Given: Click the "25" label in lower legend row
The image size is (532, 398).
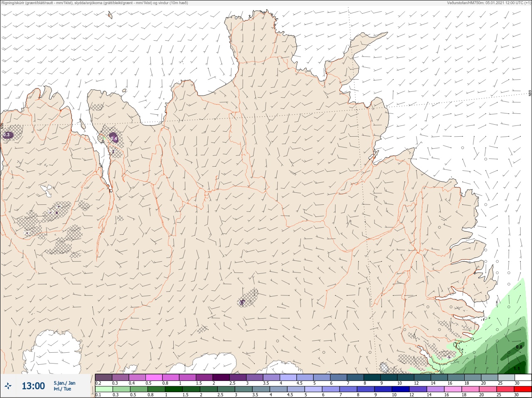Looking at the screenshot, I should coord(499,395).
